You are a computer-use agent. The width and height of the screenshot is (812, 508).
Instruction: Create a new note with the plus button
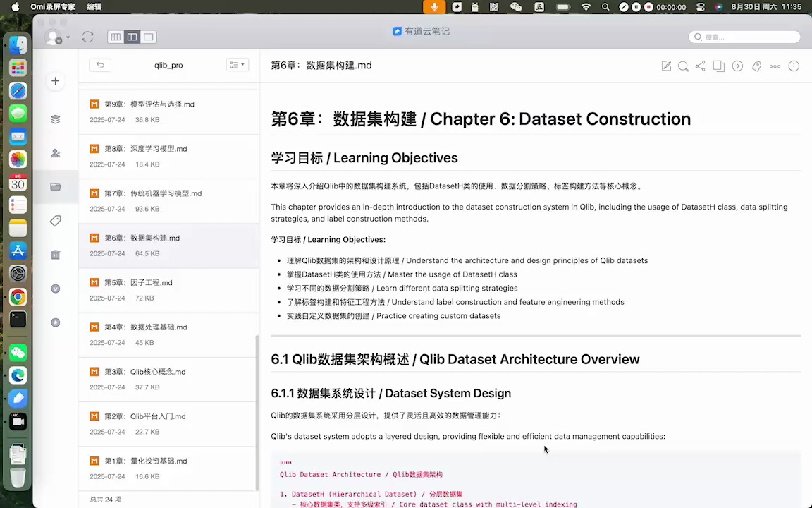pos(55,80)
